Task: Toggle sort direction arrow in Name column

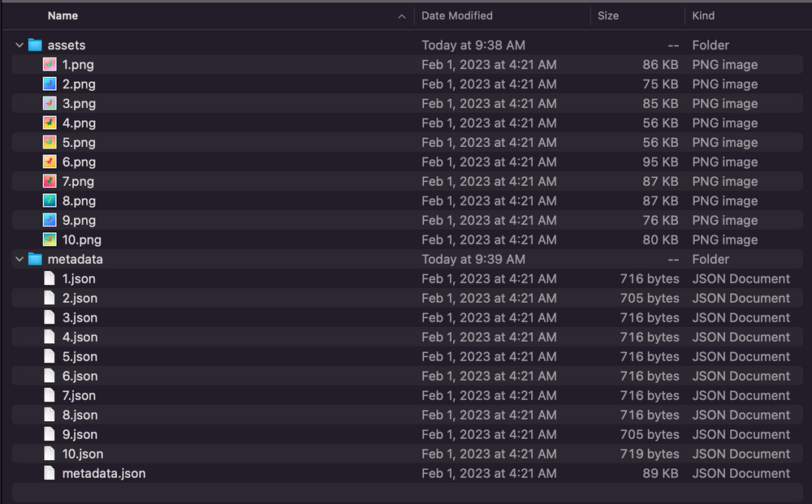Action: (402, 15)
